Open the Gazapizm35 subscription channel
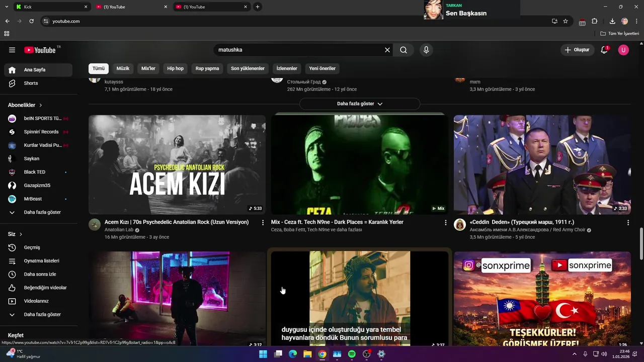This screenshot has height=362, width=644. tap(38, 186)
